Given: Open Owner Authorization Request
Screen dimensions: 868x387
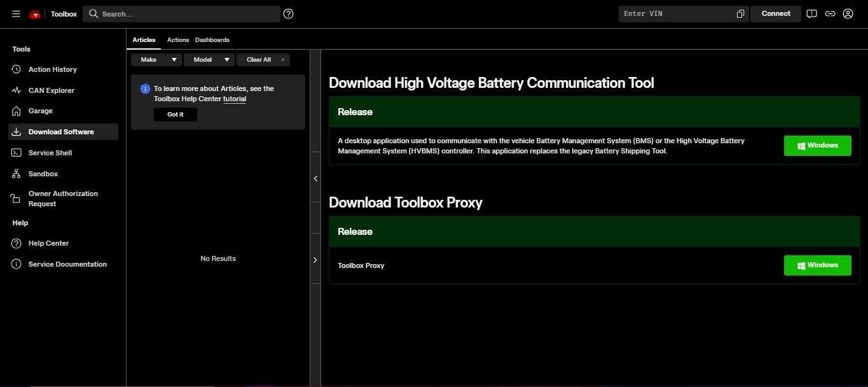Looking at the screenshot, I should click(63, 199).
